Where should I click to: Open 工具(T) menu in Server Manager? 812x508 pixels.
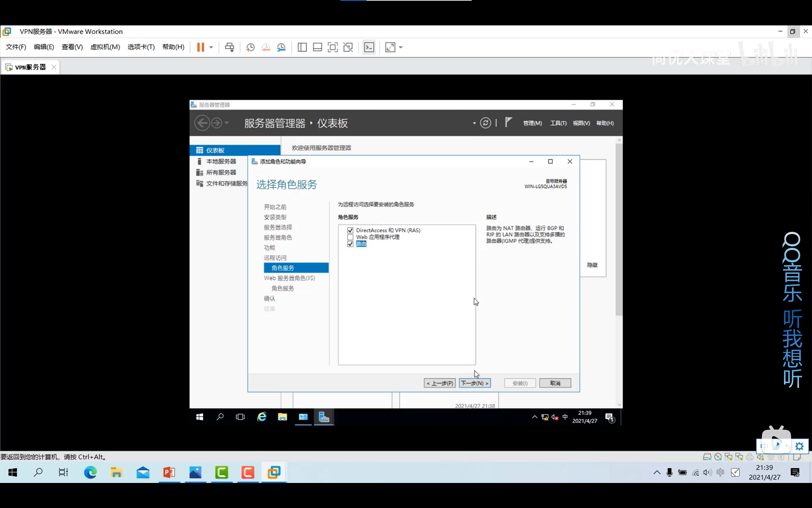click(x=558, y=123)
